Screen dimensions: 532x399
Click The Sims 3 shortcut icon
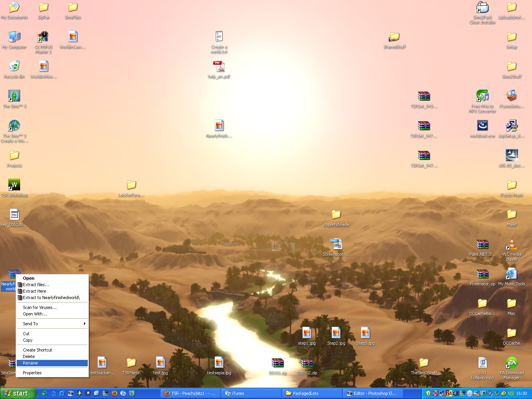(14, 96)
